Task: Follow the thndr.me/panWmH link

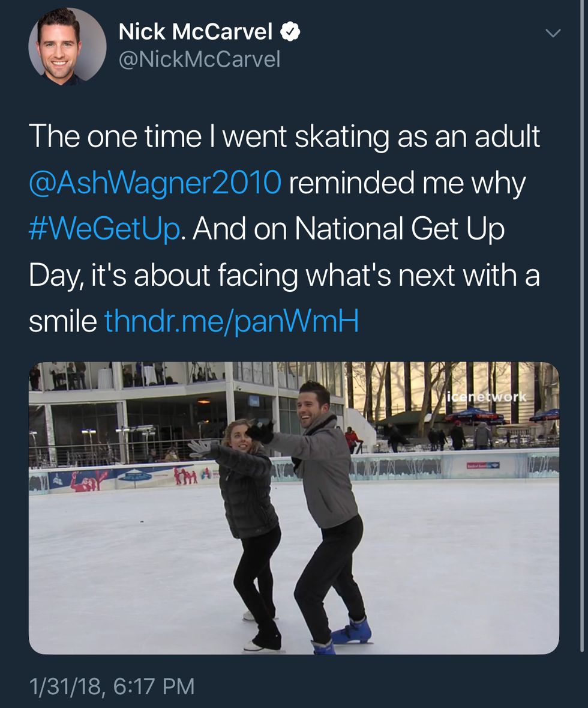Action: (232, 321)
